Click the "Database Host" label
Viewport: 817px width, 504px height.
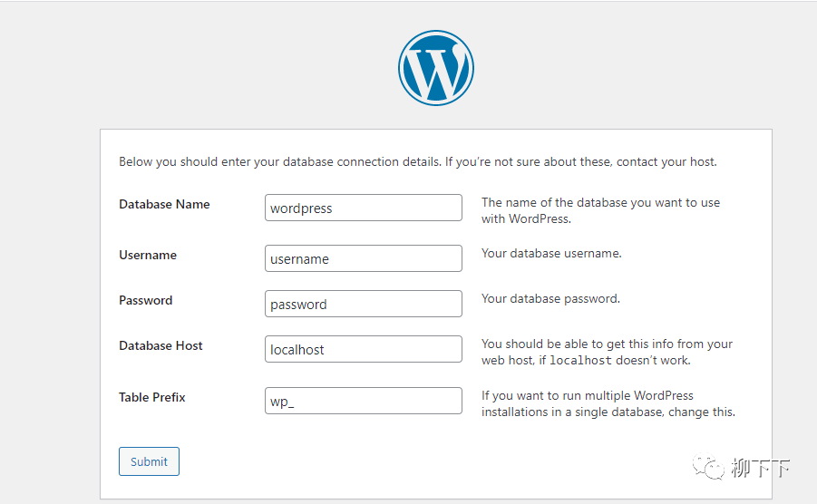[160, 345]
